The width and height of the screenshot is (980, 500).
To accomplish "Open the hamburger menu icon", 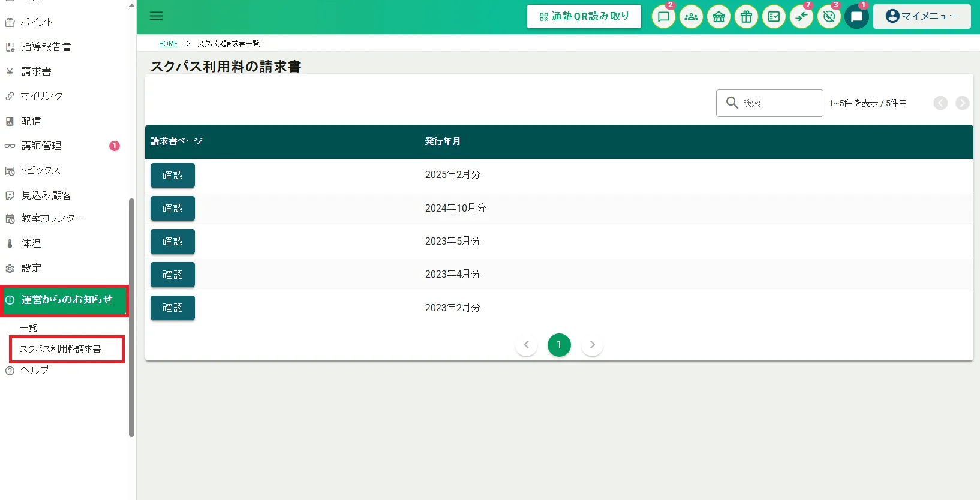I will click(156, 16).
